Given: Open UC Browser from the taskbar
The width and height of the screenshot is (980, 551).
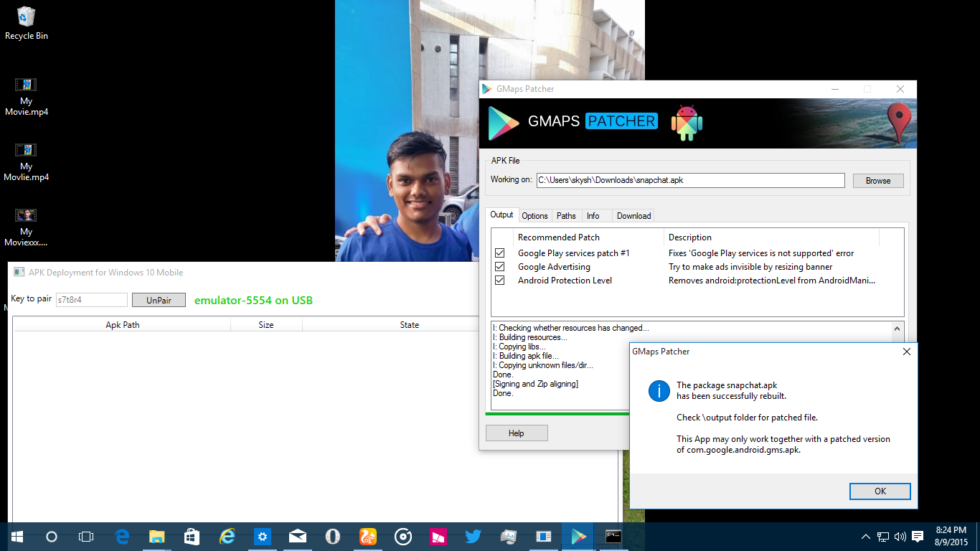Looking at the screenshot, I should click(x=368, y=537).
